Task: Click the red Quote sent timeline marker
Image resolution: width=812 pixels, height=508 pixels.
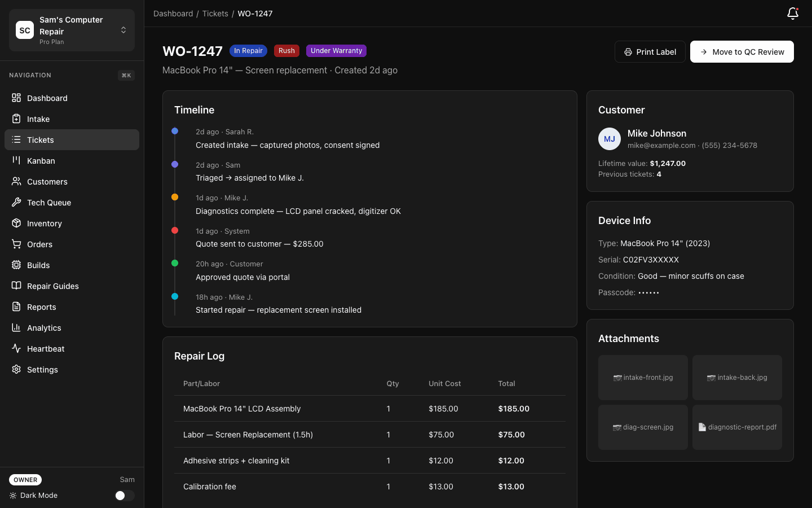Action: 175,230
